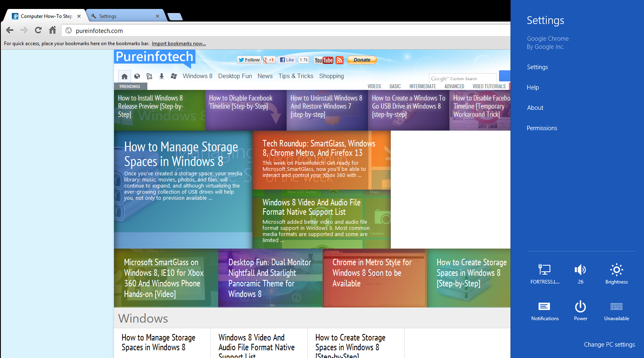The width and height of the screenshot is (644, 358).
Task: Open Help in the charm panel
Action: tap(533, 87)
